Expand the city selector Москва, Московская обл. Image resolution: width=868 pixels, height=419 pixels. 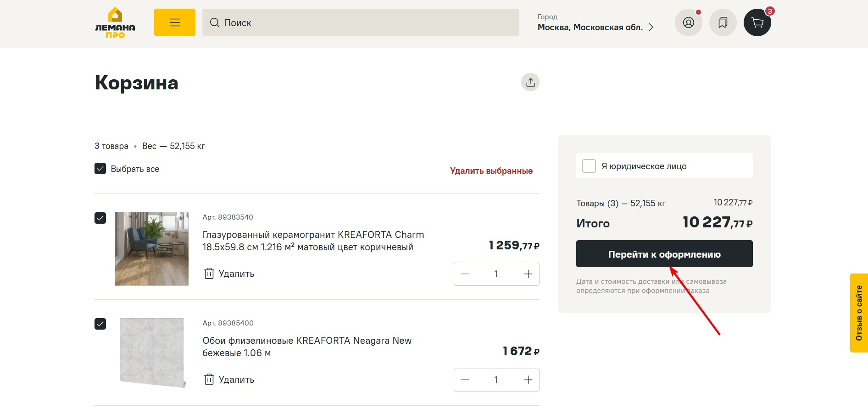point(595,27)
